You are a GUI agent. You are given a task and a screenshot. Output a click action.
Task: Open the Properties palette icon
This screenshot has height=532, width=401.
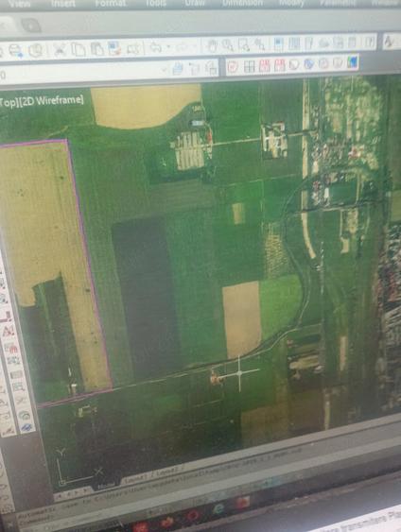(279, 44)
